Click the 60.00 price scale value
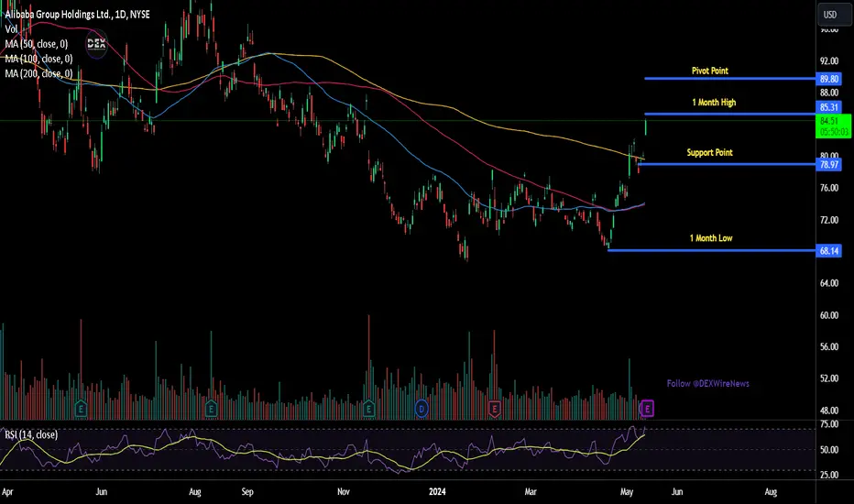 coord(829,315)
